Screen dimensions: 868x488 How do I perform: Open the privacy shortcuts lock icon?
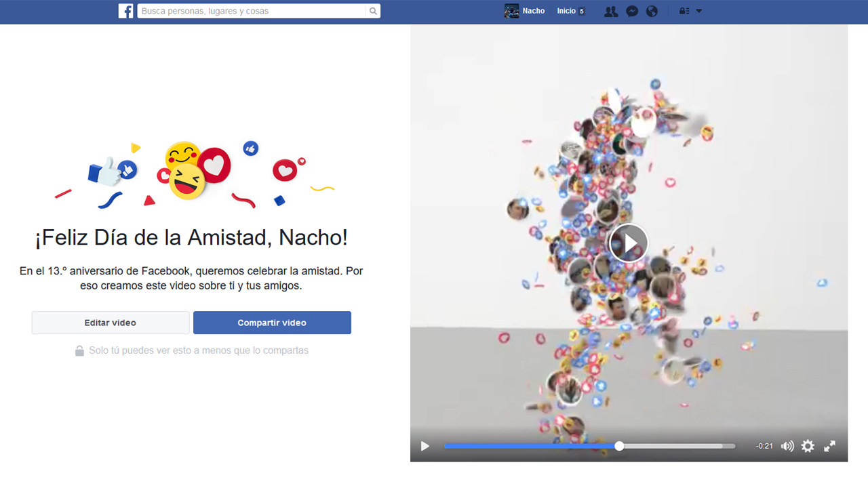pos(684,11)
